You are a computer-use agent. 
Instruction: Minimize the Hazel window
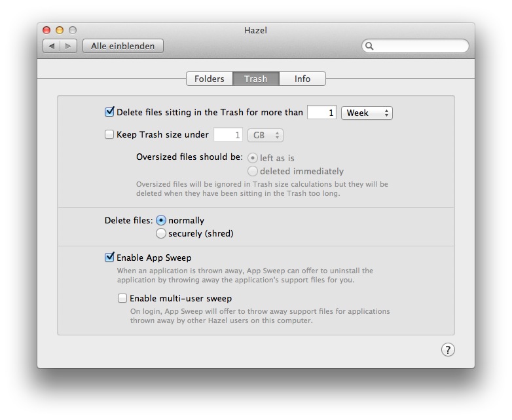[x=60, y=30]
